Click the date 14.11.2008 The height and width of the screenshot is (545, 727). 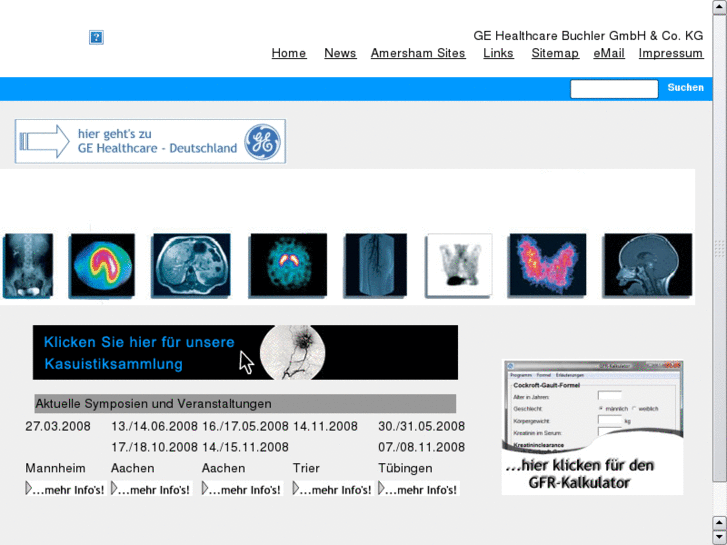point(325,426)
